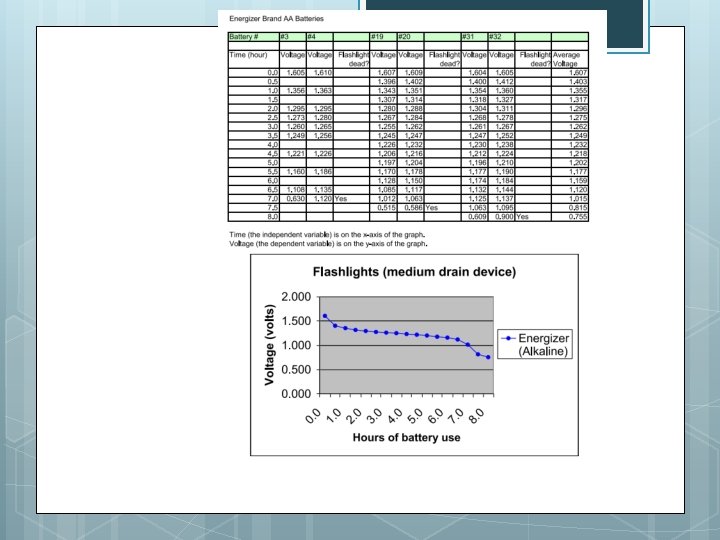Click the 1.197 voltage cell

(383, 163)
